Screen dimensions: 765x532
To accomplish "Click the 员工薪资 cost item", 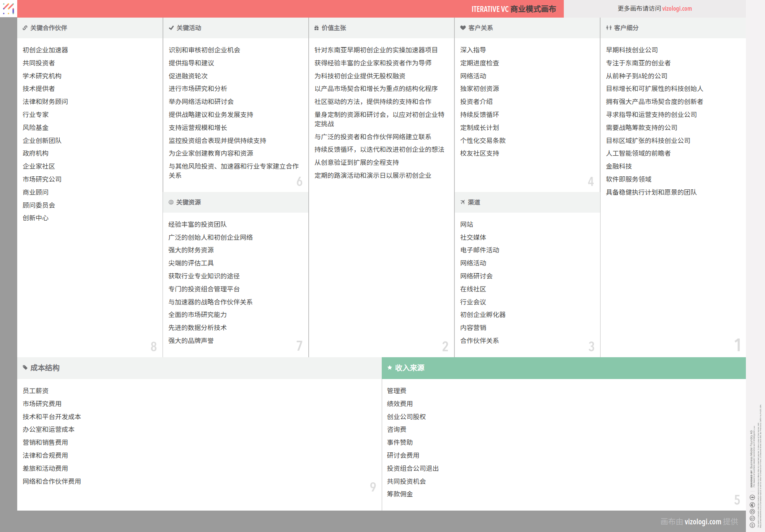I will point(36,391).
